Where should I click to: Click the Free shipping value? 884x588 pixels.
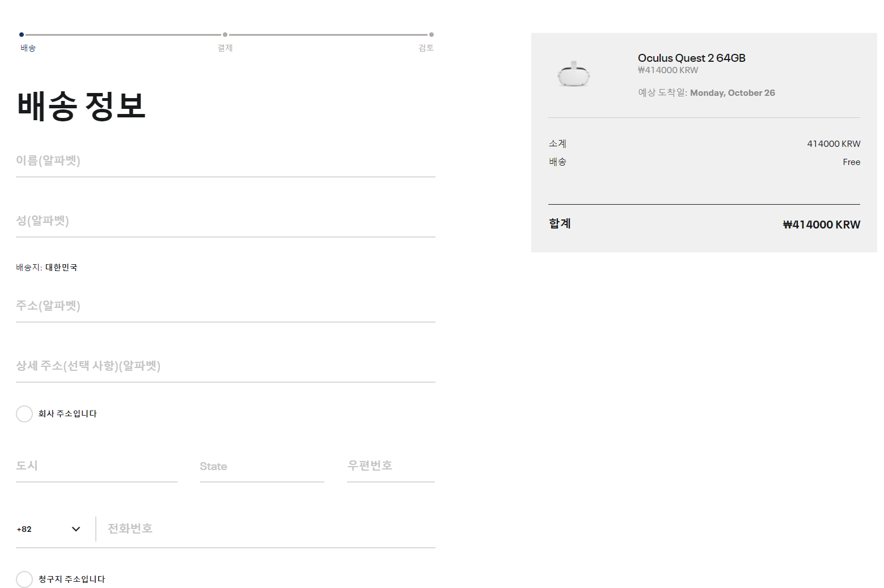(x=852, y=162)
